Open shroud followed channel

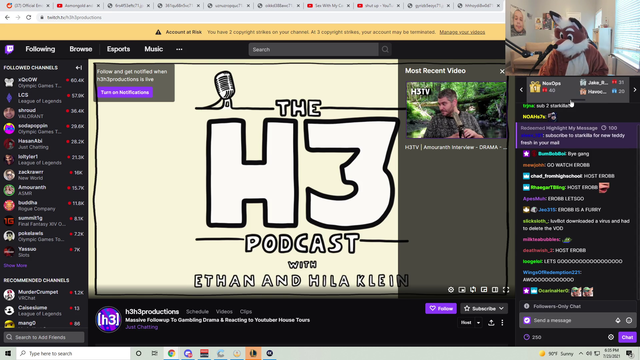[44, 113]
